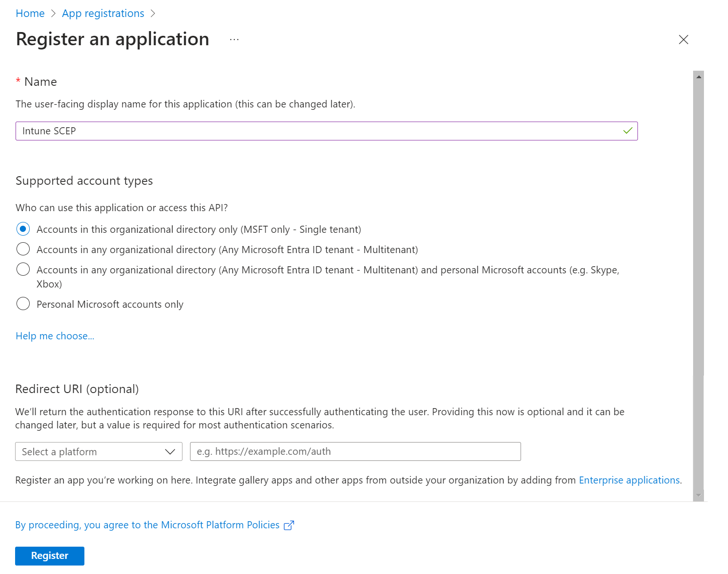Viewport: 728px width, 574px height.
Task: Click the chevron after Home breadcrumb
Action: tap(53, 14)
